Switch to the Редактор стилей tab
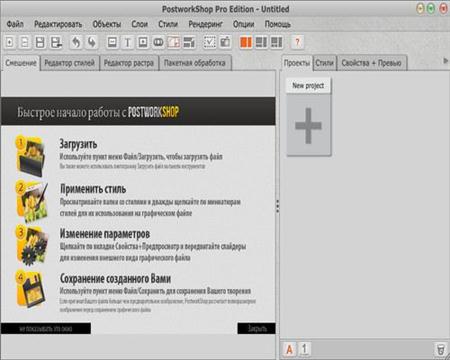 tap(70, 63)
